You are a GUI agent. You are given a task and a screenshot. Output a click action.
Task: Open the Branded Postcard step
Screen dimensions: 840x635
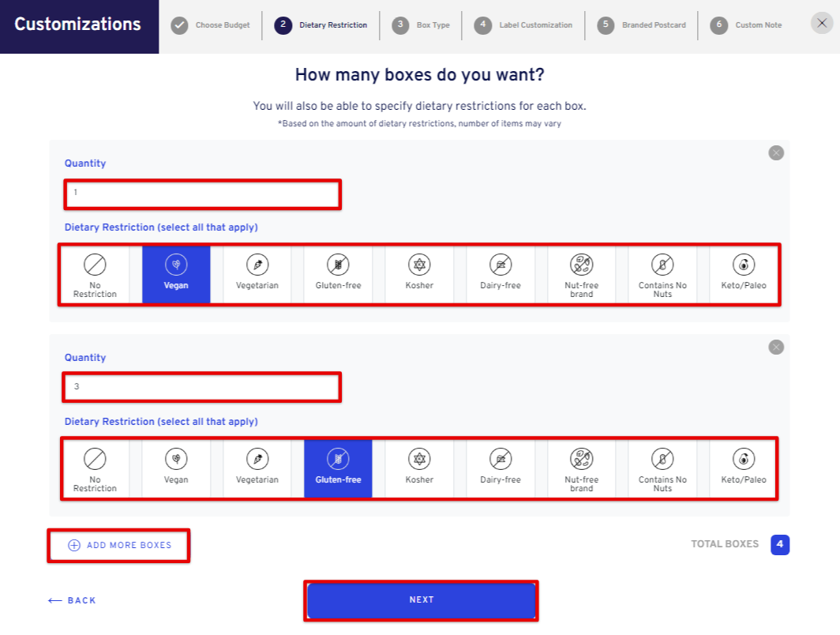[x=642, y=25]
